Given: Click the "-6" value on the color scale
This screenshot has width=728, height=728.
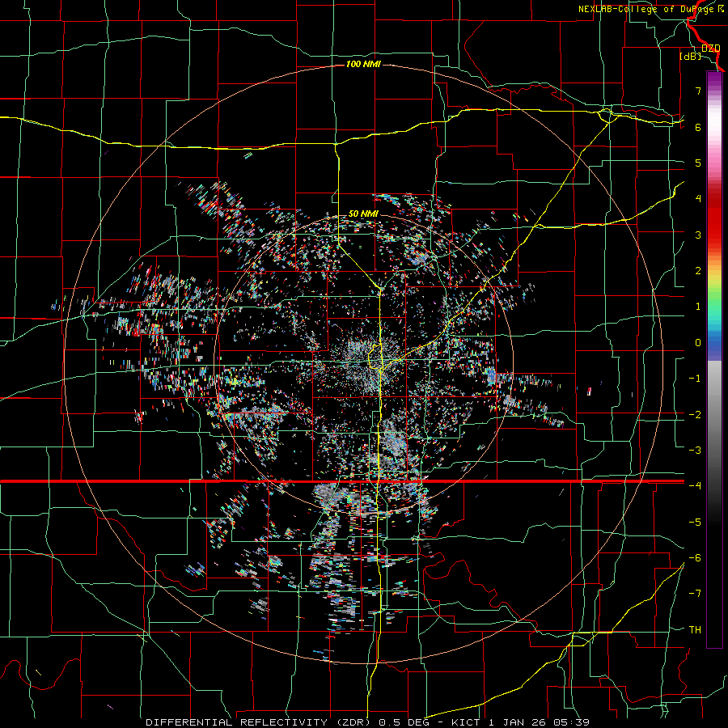Looking at the screenshot, I should pos(695,558).
